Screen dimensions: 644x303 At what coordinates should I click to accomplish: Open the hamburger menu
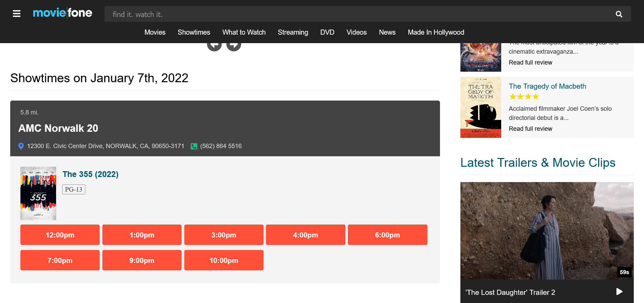tap(17, 14)
